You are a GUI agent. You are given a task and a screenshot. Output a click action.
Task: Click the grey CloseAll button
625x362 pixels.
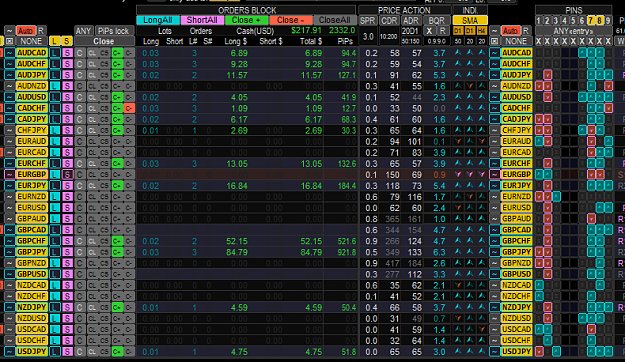coord(334,20)
